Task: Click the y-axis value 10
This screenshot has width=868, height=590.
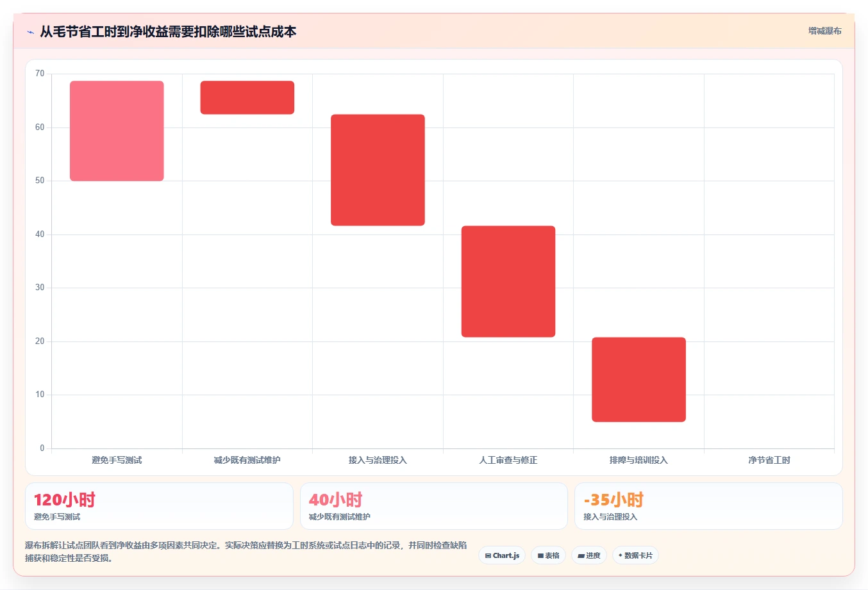Action: pyautogui.click(x=40, y=395)
